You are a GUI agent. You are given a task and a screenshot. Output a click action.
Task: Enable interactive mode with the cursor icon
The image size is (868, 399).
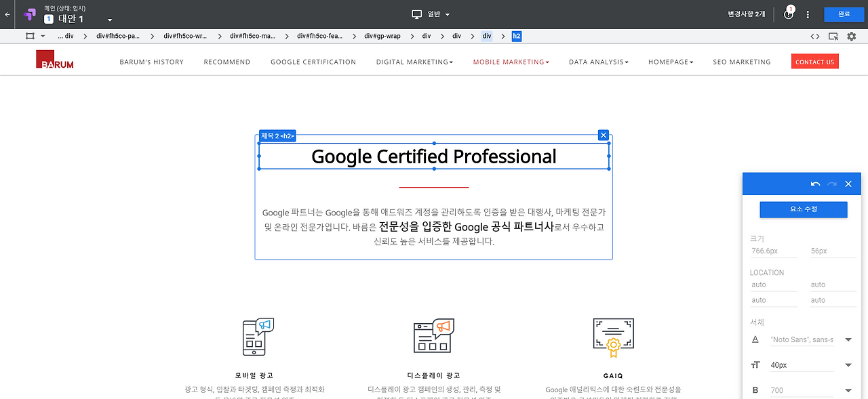point(833,36)
